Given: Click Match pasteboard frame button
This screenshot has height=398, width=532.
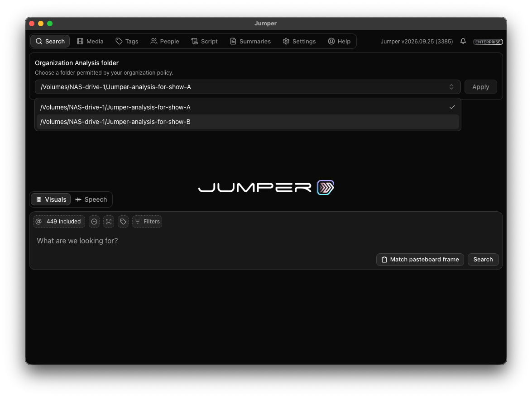Looking at the screenshot, I should click(420, 259).
